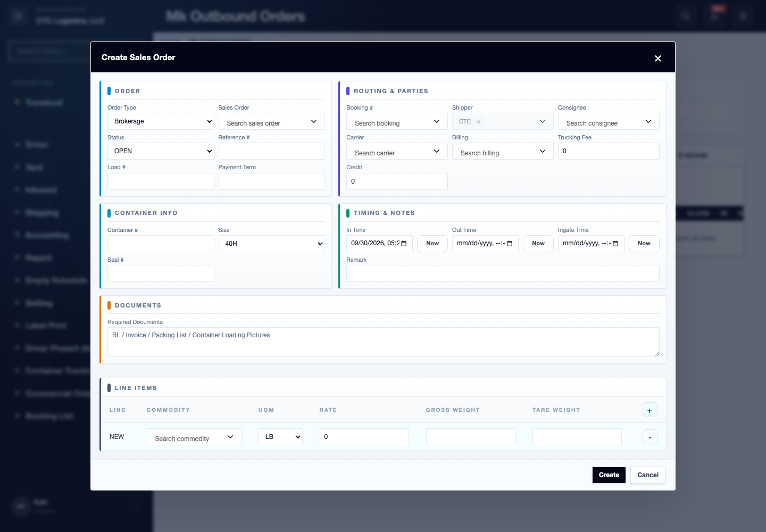Open the Search commodity dropdown
The height and width of the screenshot is (532, 766).
(x=194, y=437)
